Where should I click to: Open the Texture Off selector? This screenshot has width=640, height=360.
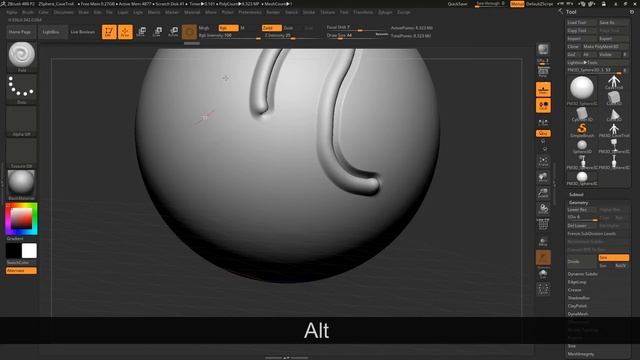22,153
